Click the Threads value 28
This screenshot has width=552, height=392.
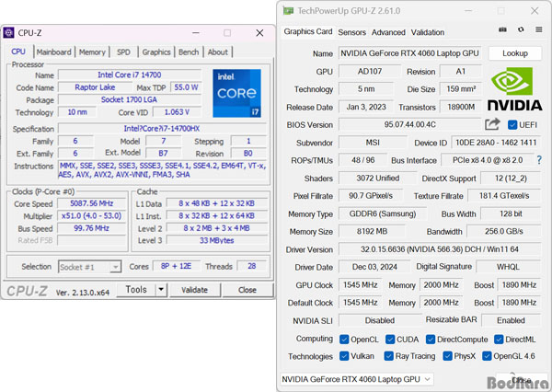tap(252, 266)
